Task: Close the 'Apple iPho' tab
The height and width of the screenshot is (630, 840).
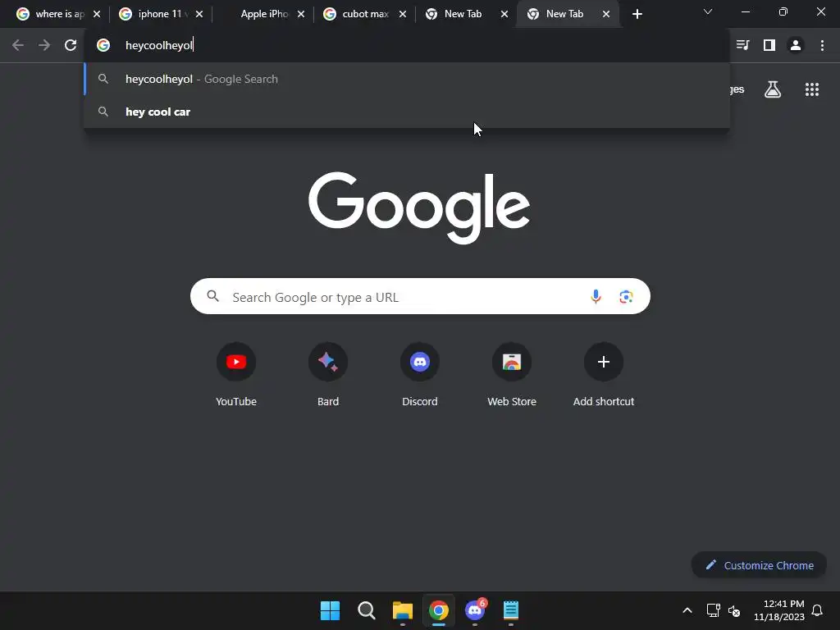Action: 301,15
